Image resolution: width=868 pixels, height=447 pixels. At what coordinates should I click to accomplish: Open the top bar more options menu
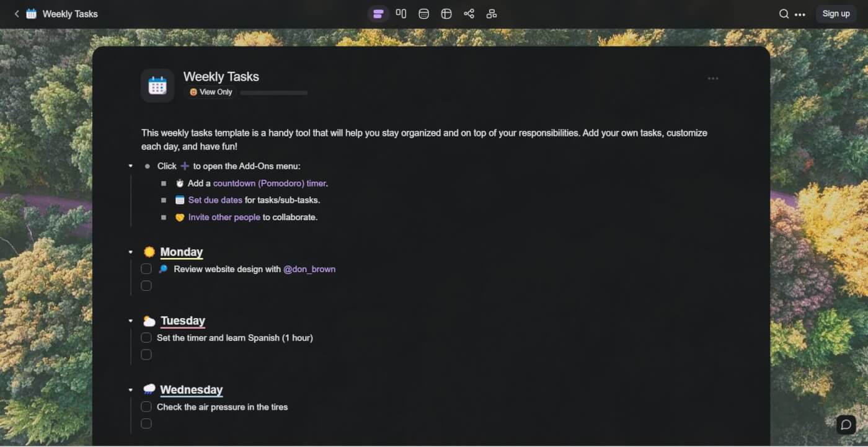800,14
